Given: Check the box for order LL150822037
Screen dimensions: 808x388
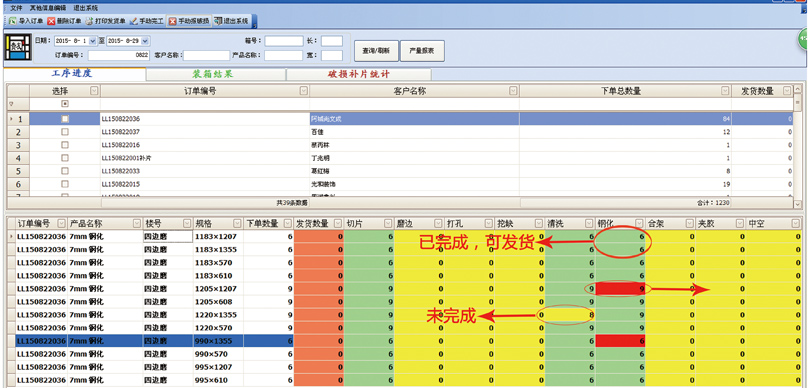Looking at the screenshot, I should [x=65, y=131].
